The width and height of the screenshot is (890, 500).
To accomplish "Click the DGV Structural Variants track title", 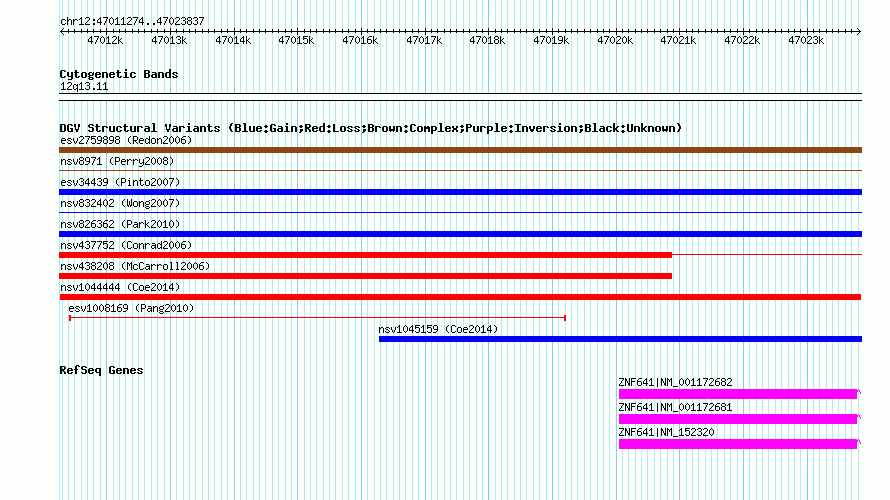I will coord(371,128).
